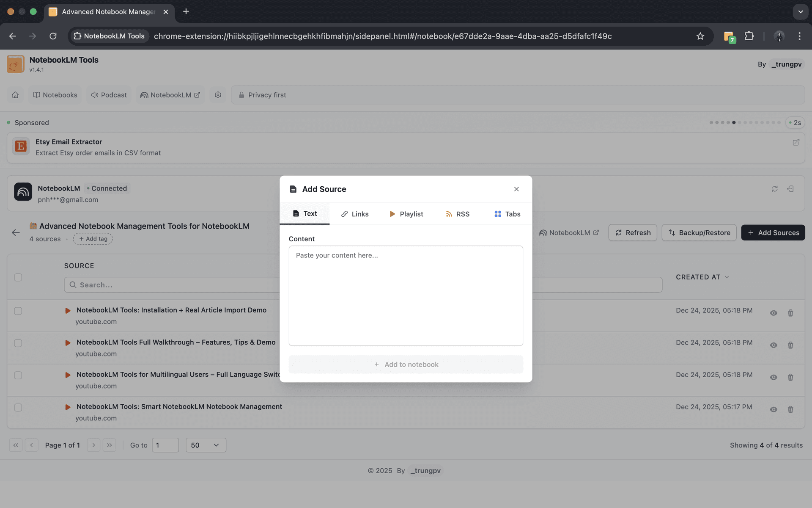Check the Full Walkthrough source checkbox
812x508 pixels.
click(18, 343)
